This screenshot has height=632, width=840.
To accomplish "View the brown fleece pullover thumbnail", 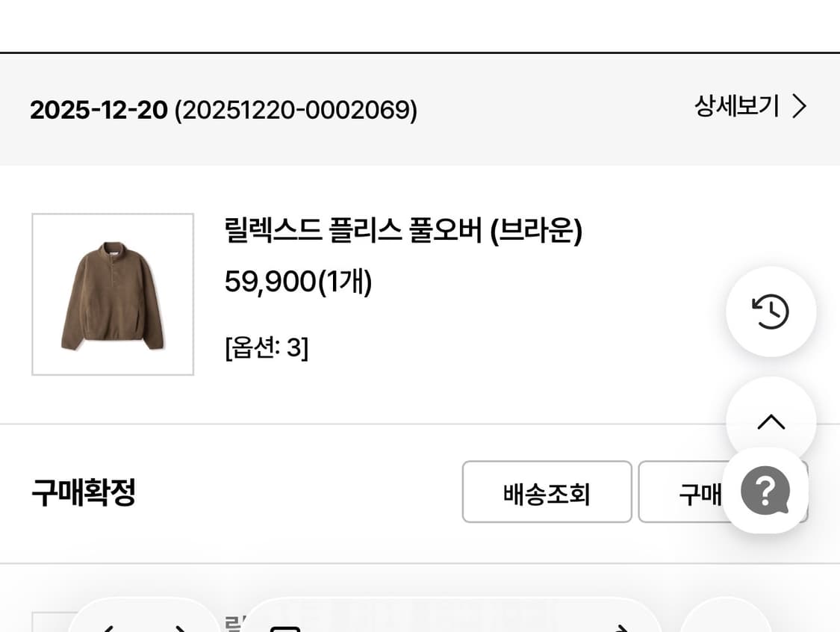I will (x=112, y=294).
